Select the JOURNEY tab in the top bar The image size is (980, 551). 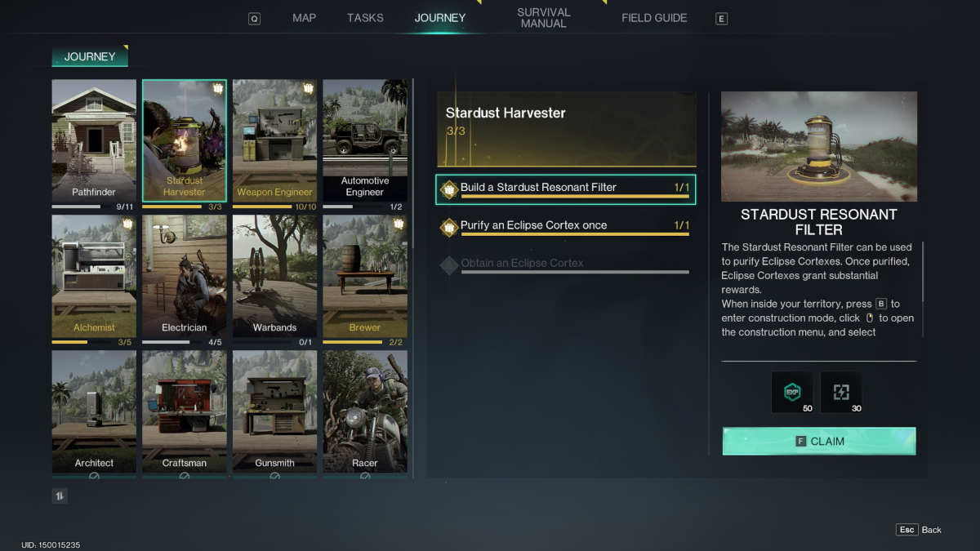pyautogui.click(x=440, y=18)
